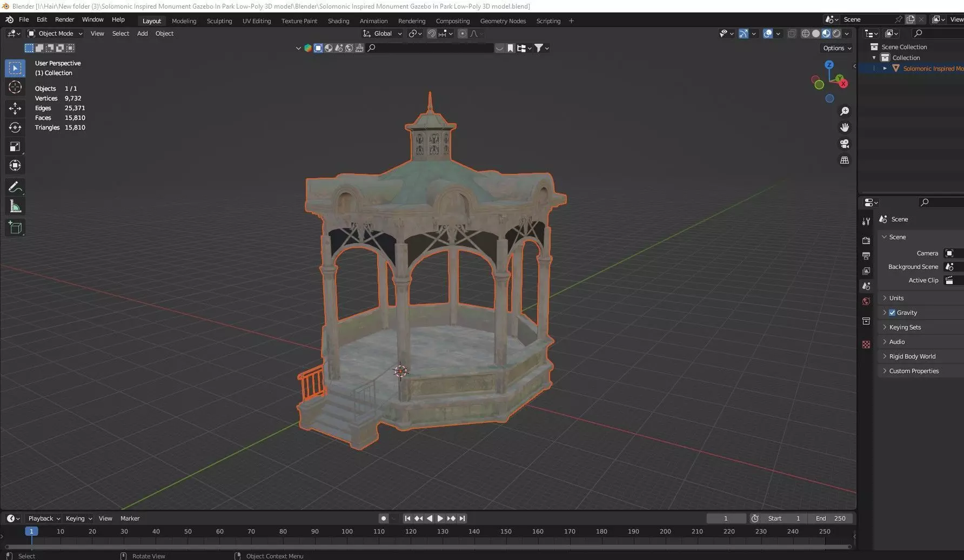Expand Solomonic Inspired object in outliner
The height and width of the screenshot is (560, 964).
(885, 69)
